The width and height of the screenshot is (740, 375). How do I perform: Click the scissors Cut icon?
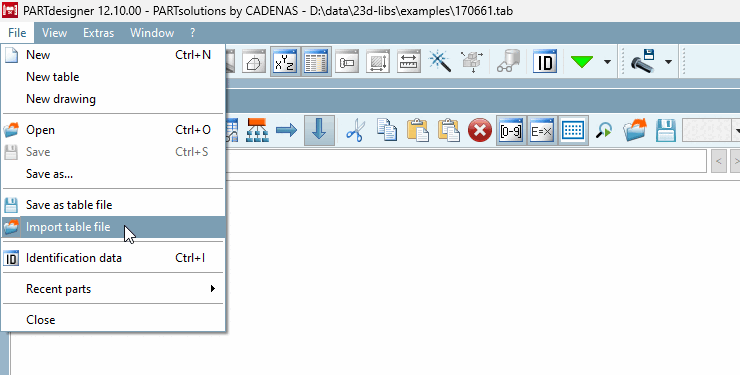click(355, 131)
